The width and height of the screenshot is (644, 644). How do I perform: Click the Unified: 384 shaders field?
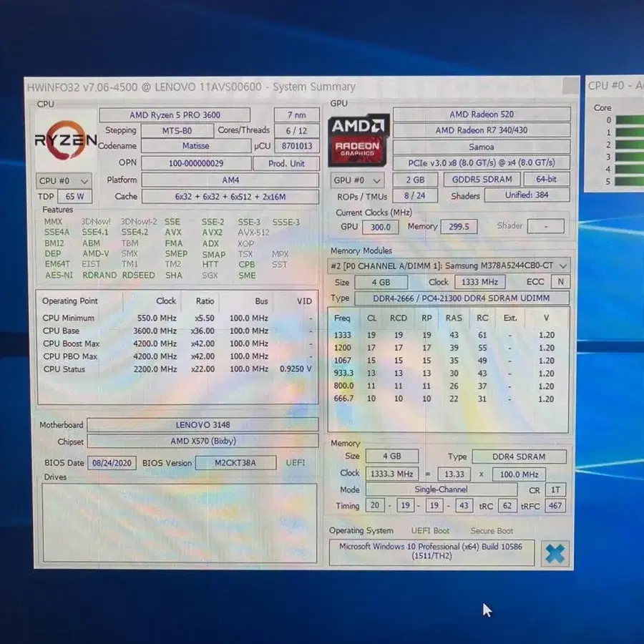[527, 195]
